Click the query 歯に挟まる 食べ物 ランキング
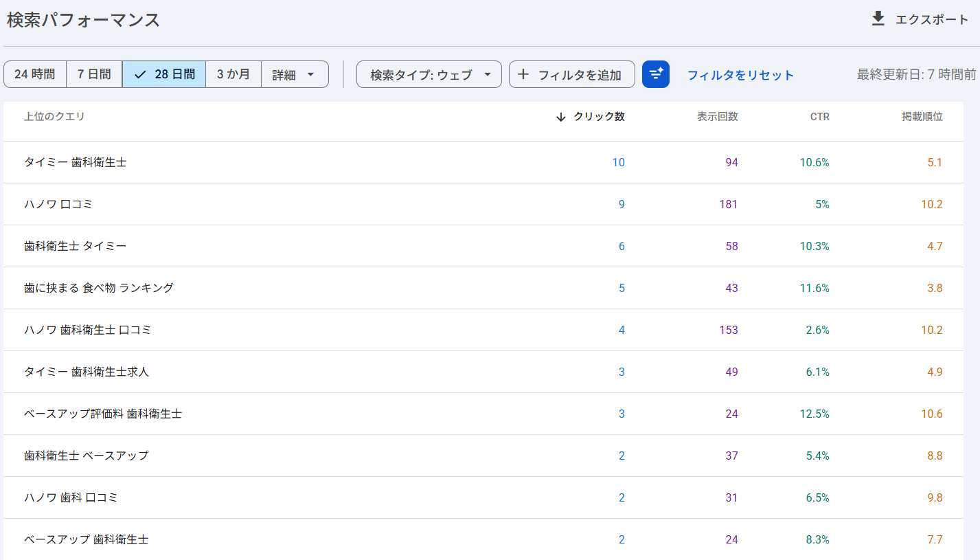The width and height of the screenshot is (980, 560). click(99, 288)
